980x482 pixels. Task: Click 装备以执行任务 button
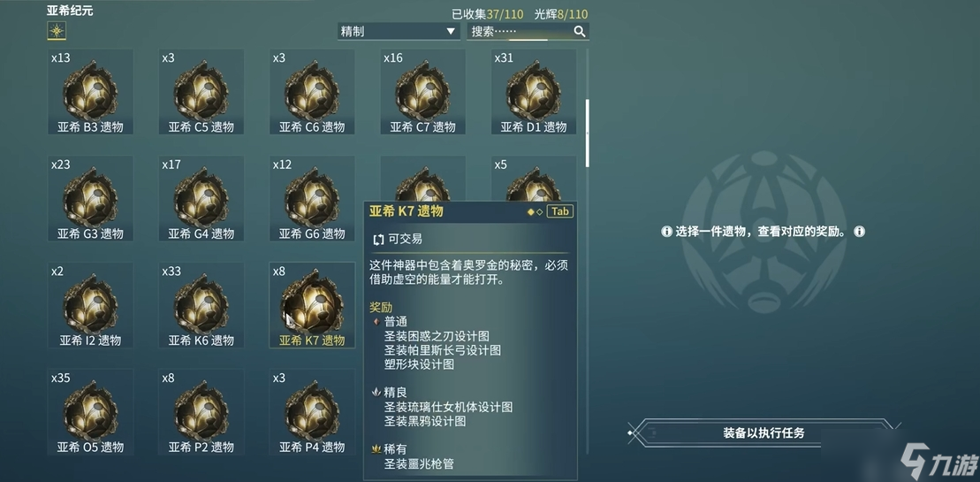pyautogui.click(x=763, y=432)
